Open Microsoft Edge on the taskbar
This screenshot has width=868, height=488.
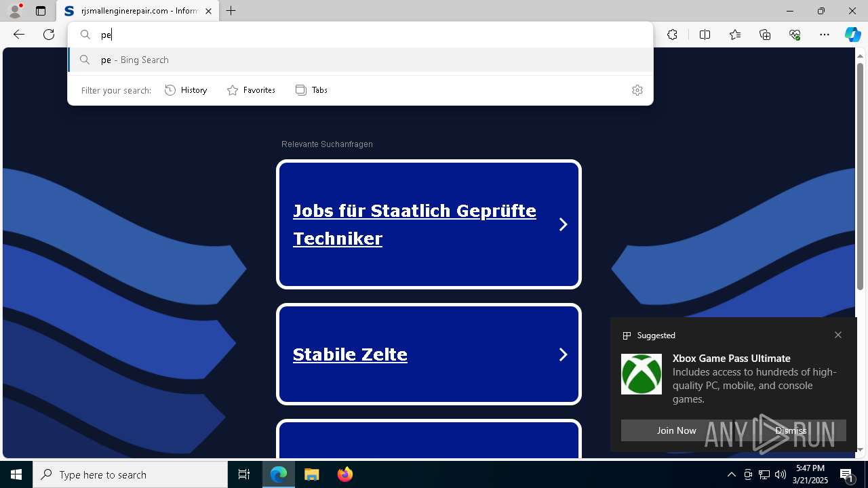279,474
